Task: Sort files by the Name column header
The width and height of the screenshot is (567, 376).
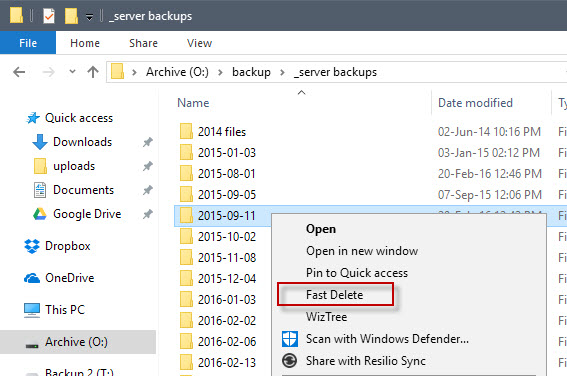Action: (193, 103)
